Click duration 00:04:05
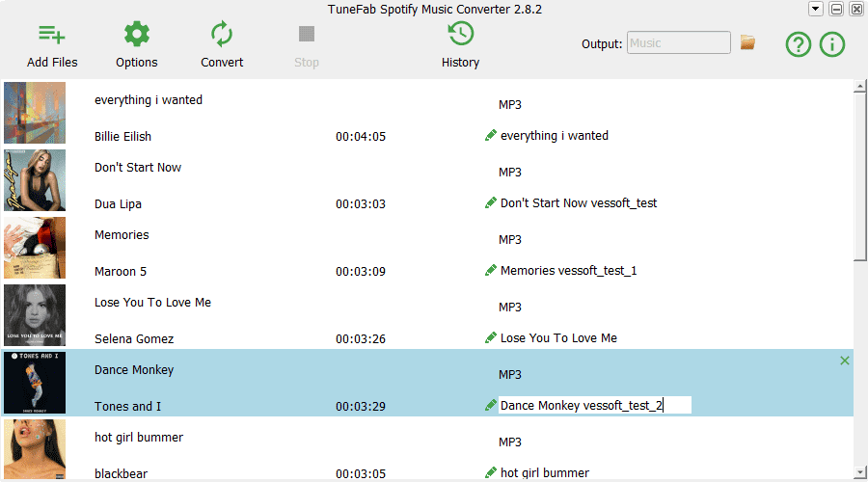Image resolution: width=868 pixels, height=482 pixels. pos(361,137)
